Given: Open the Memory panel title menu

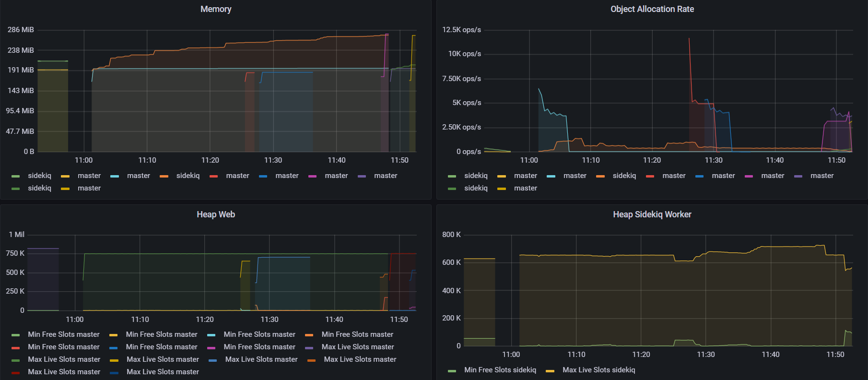Looking at the screenshot, I should 216,9.
